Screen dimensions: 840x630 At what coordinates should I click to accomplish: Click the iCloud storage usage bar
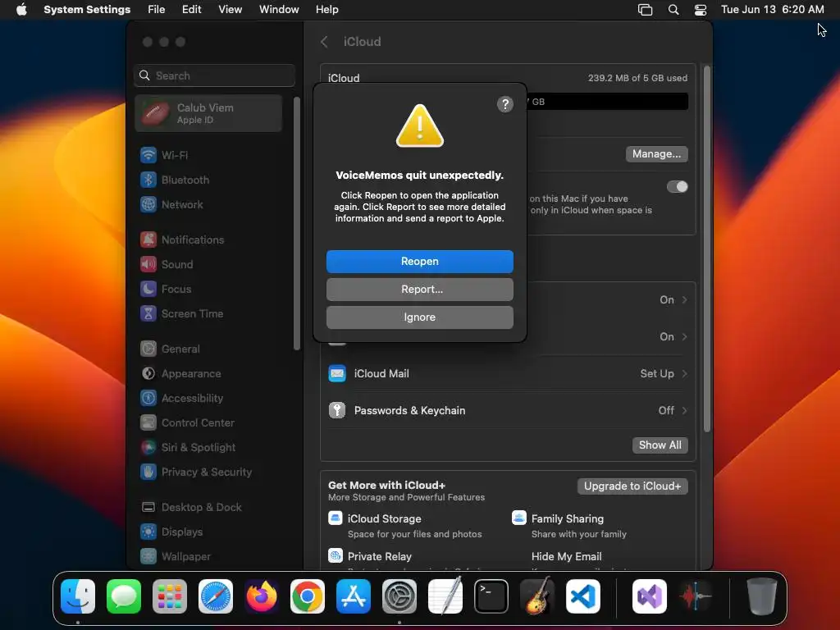[608, 102]
